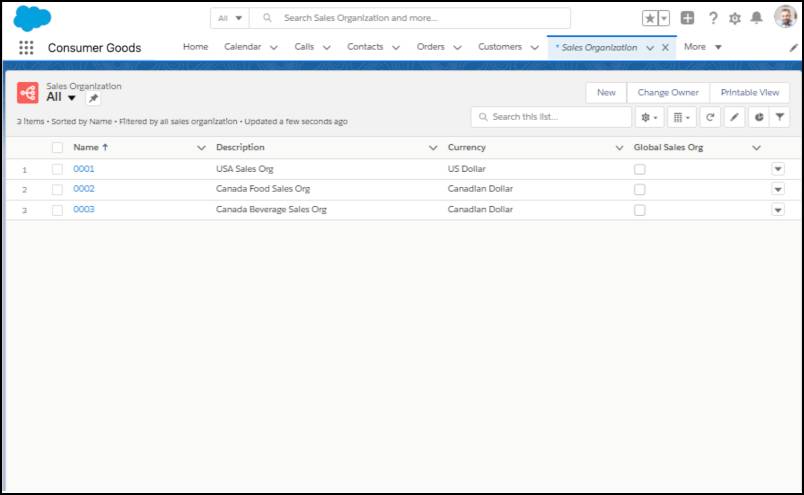Open the List View Controls gear
Viewport: 804px width, 495px height.
(x=649, y=117)
